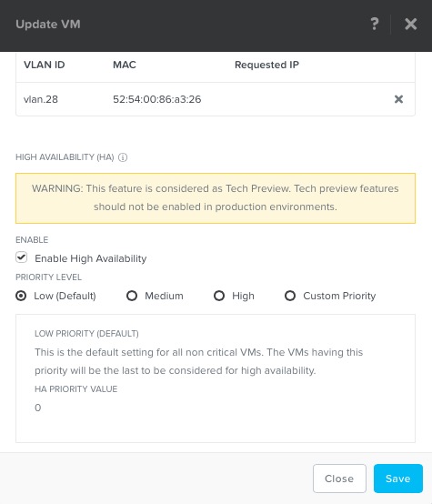Click the MAC address 52:54:00:86:a3:26
The width and height of the screenshot is (432, 504).
pyautogui.click(x=156, y=99)
